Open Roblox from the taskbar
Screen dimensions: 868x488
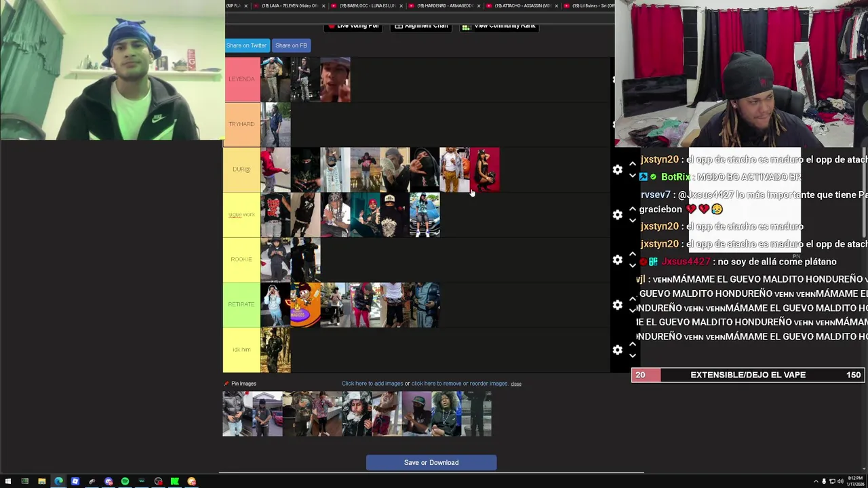tap(75, 481)
